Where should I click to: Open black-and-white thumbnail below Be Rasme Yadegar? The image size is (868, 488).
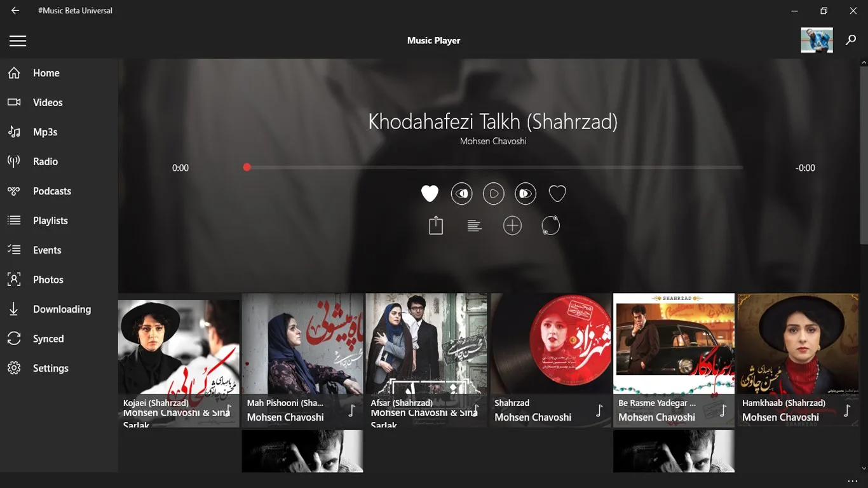[x=674, y=451]
